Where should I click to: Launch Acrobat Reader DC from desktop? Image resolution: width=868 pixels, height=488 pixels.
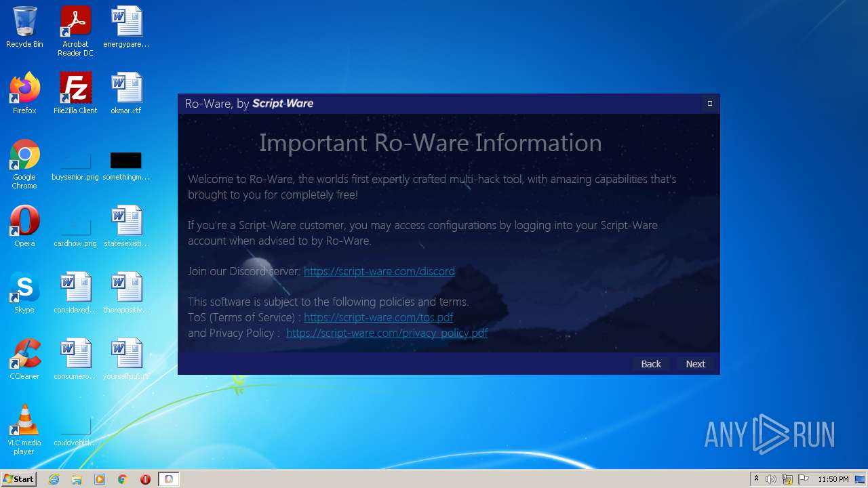[x=75, y=31]
